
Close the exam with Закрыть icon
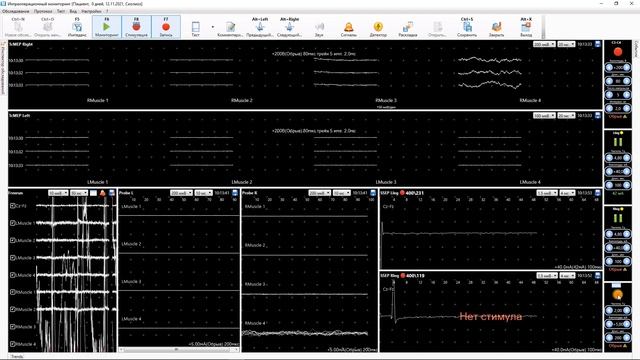[496, 27]
